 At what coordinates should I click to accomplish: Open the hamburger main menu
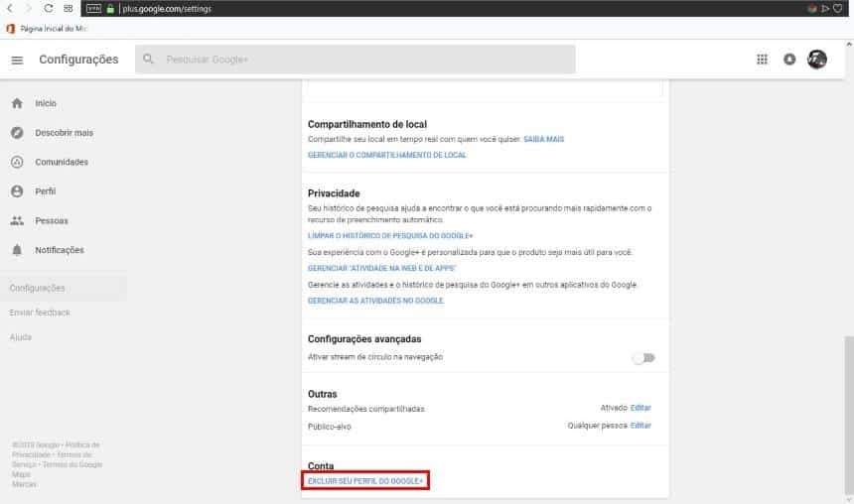click(x=17, y=60)
